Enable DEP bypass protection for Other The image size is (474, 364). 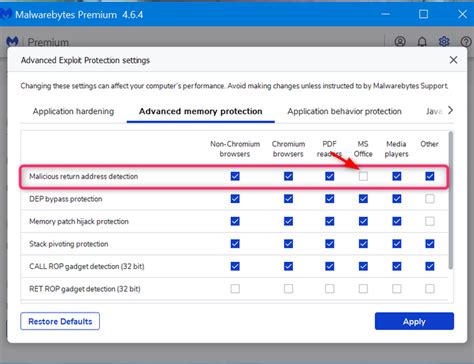[430, 199]
